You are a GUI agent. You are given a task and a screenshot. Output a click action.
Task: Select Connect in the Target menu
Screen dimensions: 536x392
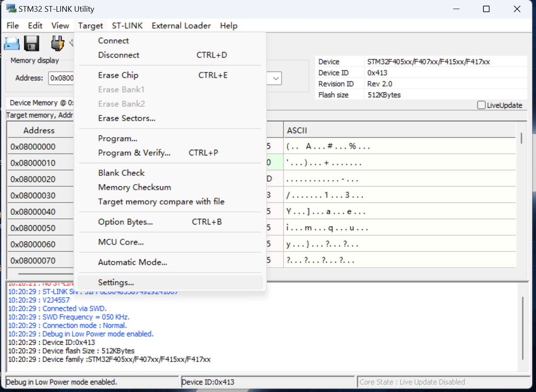click(170, 41)
